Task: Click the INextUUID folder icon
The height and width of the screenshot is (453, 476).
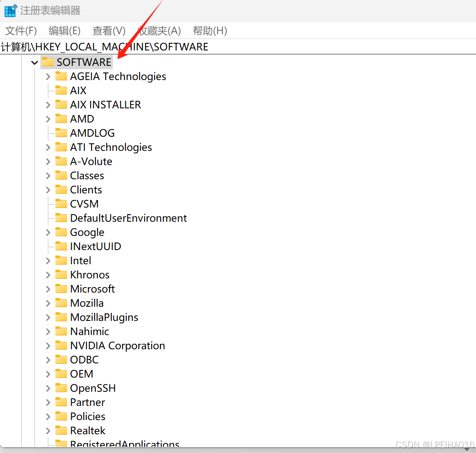Action: pyautogui.click(x=61, y=246)
